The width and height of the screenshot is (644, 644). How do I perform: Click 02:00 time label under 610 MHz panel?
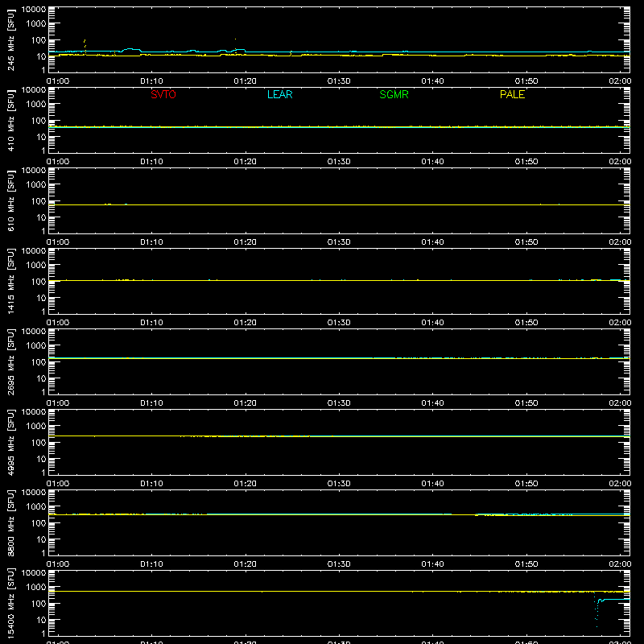coord(620,242)
